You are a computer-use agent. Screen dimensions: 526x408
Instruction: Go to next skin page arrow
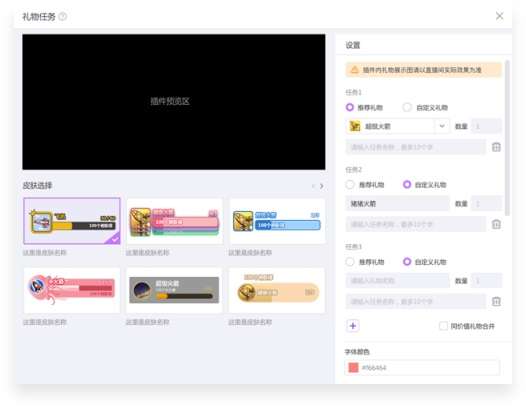click(x=322, y=186)
